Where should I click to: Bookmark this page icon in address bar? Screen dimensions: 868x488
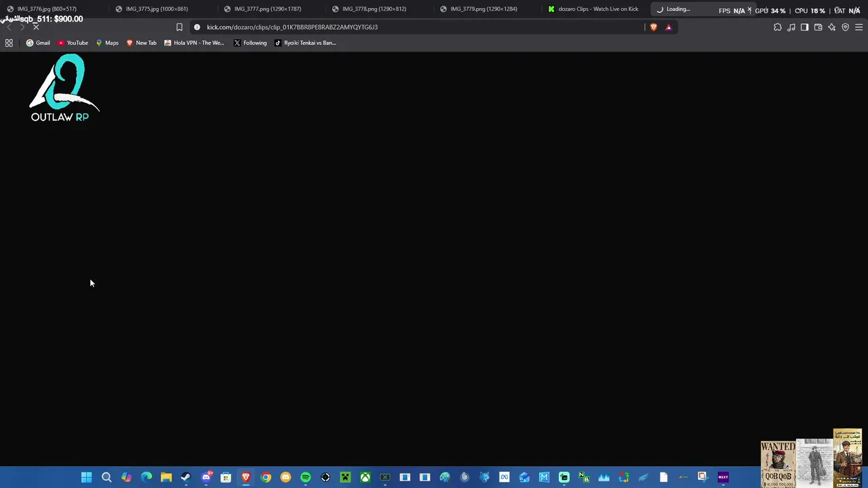[179, 27]
